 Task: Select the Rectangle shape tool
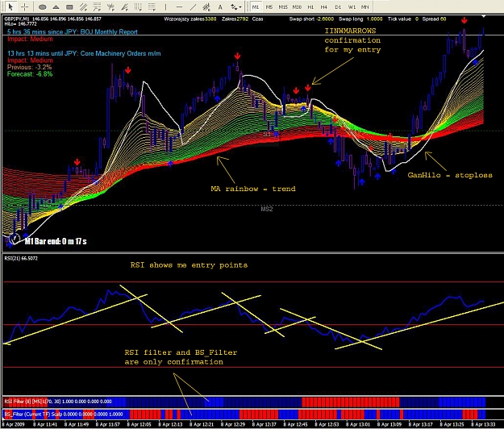coord(69,6)
